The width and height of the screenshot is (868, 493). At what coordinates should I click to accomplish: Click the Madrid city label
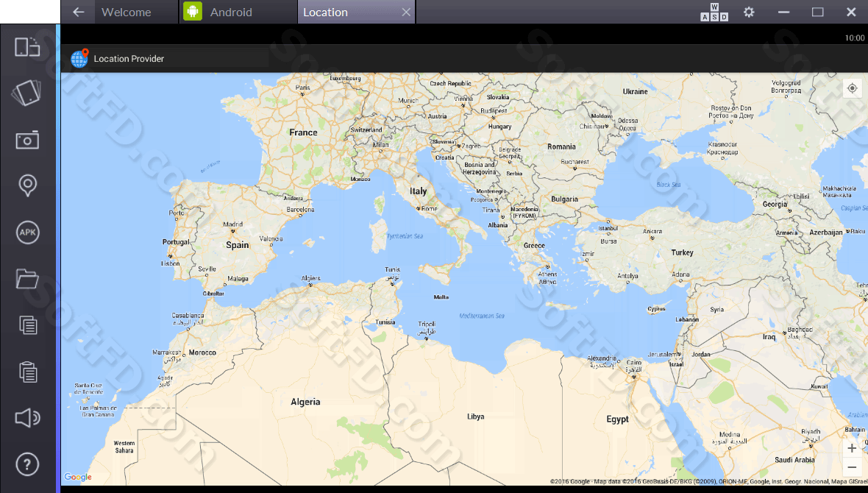(x=233, y=224)
